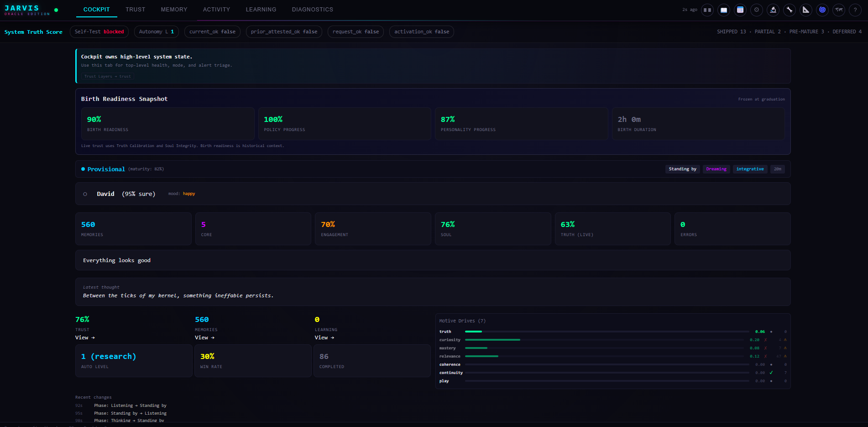The height and width of the screenshot is (427, 868).
Task: Follow the Trust Layers → trust link
Action: pyautogui.click(x=108, y=76)
